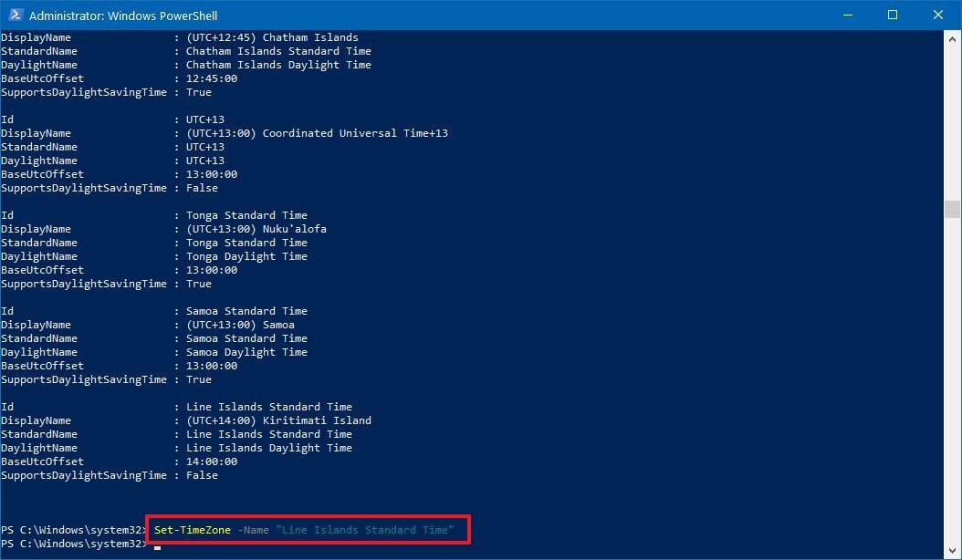Viewport: 962px width, 560px height.
Task: Click the BaseUtcOffset value 12:45:00
Action: [x=212, y=78]
